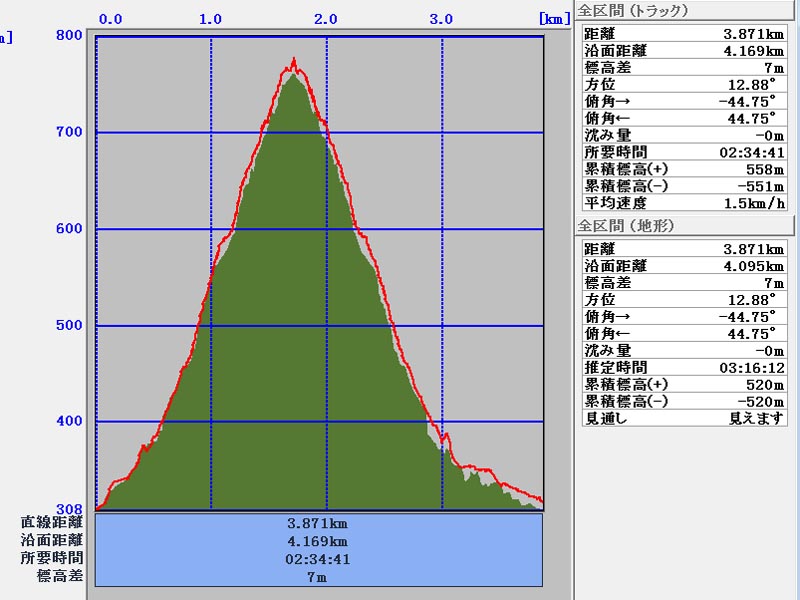Click the 沿面距離 4.095km terrain row

(x=683, y=266)
